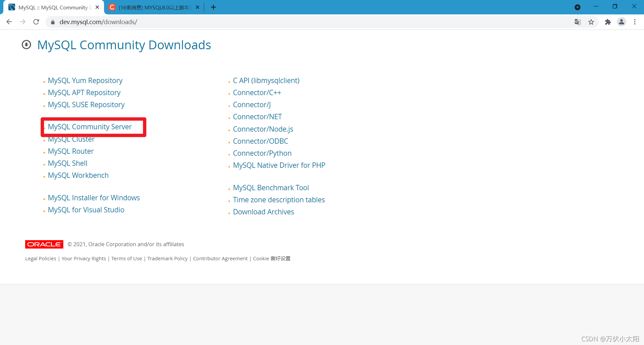Open MySQL Workbench link
644x345 pixels.
click(78, 175)
